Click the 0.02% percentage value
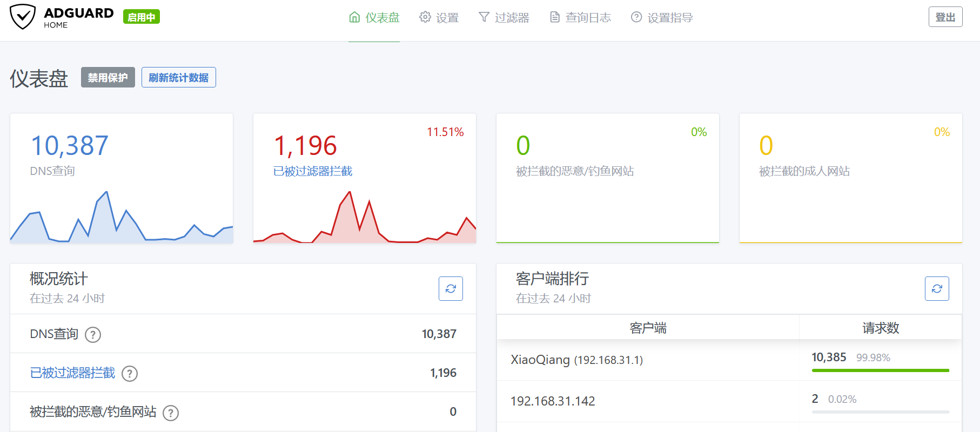980x432 pixels. (x=842, y=400)
